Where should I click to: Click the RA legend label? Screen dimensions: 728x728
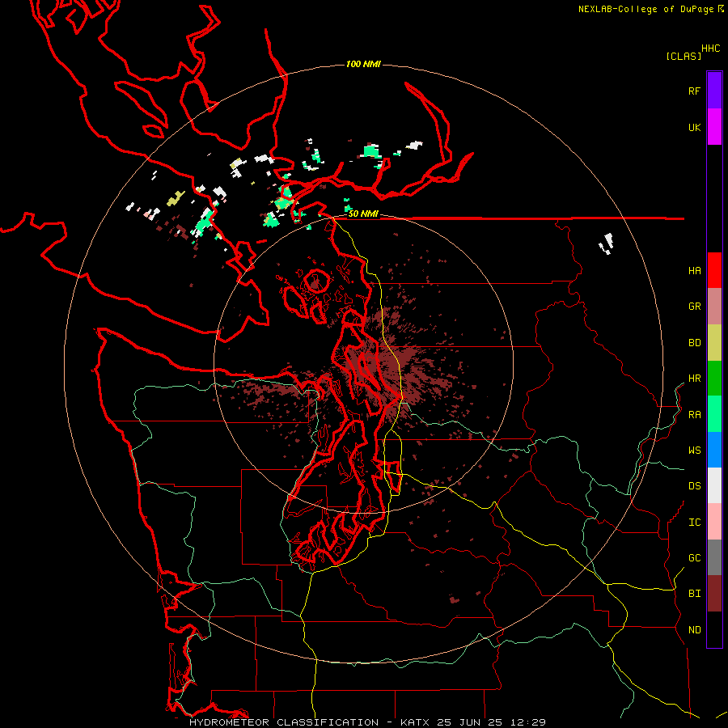pyautogui.click(x=694, y=415)
